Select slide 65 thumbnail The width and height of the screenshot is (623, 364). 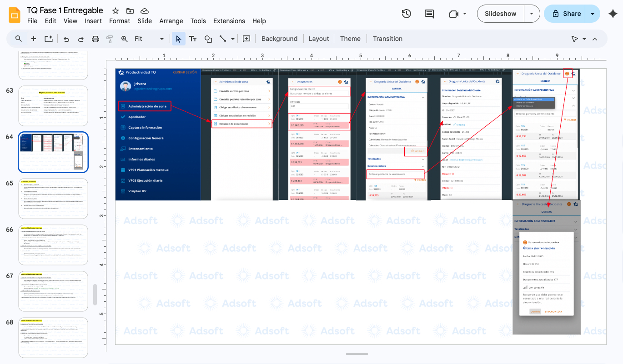[53, 199]
